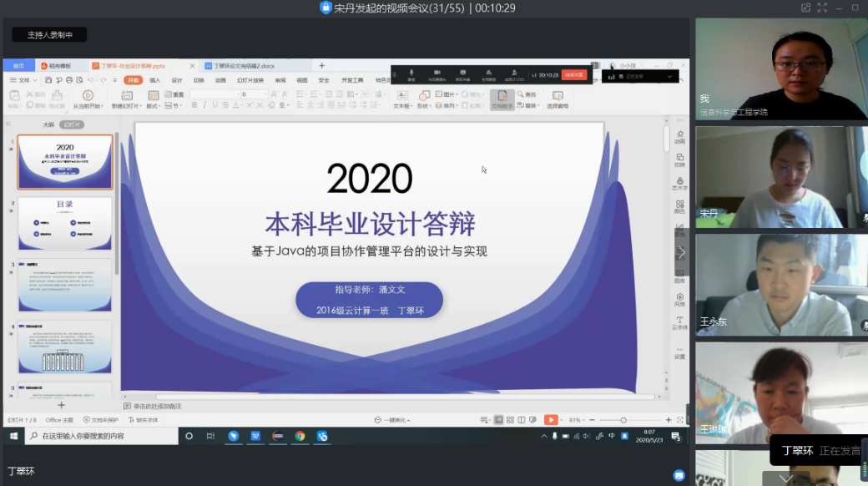Toggle the 幻灯片 thumbnail view pill
Screen dimensions: 868x486
tap(73, 124)
